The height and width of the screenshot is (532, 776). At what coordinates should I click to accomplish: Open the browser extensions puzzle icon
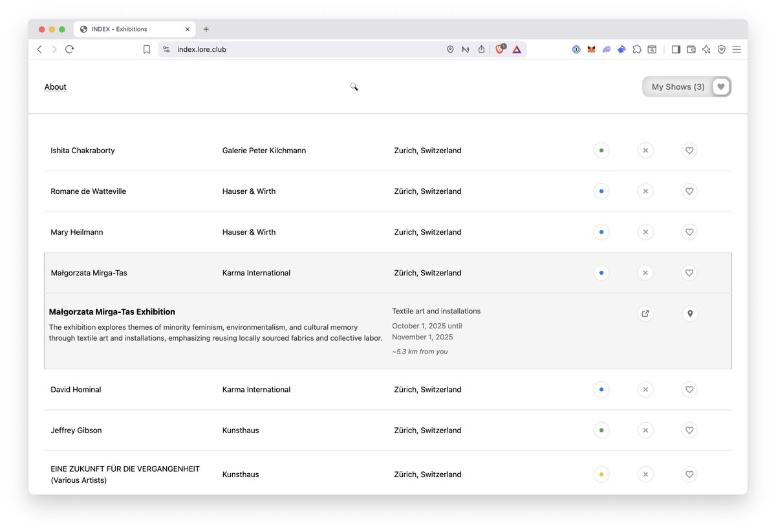click(x=637, y=49)
